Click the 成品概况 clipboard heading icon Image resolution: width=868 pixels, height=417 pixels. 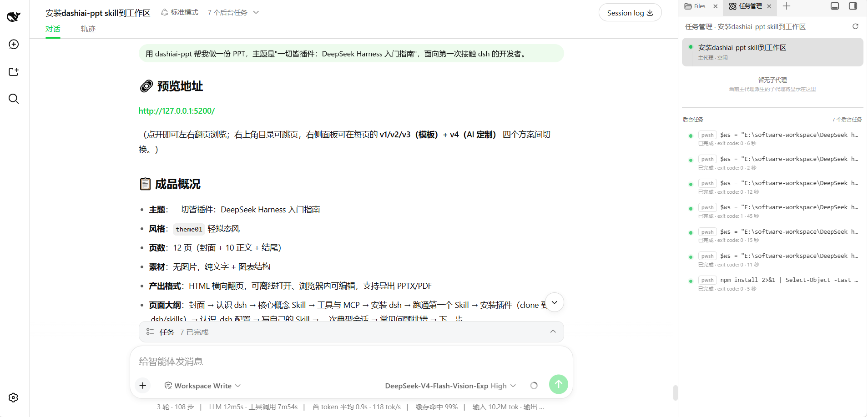tap(145, 184)
